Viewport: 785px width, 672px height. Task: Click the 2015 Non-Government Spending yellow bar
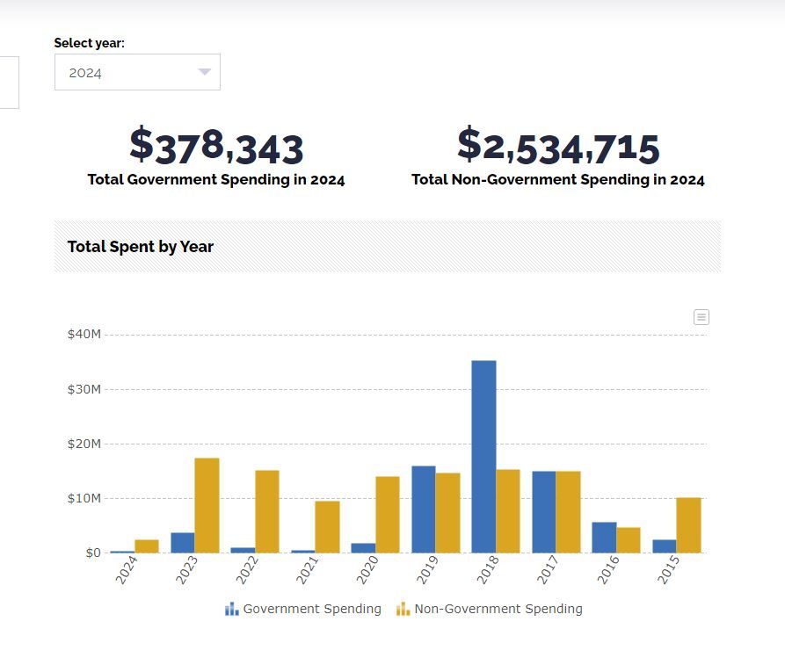pyautogui.click(x=688, y=524)
